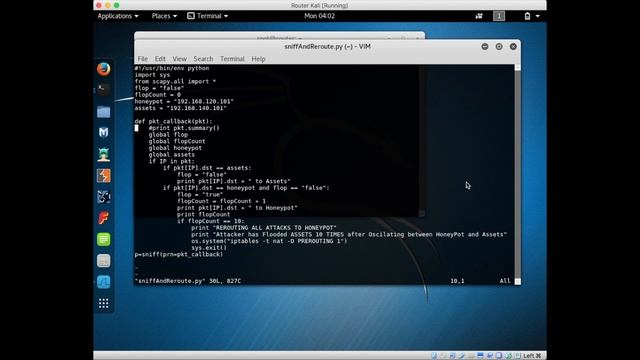This screenshot has width=640, height=360.
Task: Open the green notes icon in dock
Action: coord(103,239)
